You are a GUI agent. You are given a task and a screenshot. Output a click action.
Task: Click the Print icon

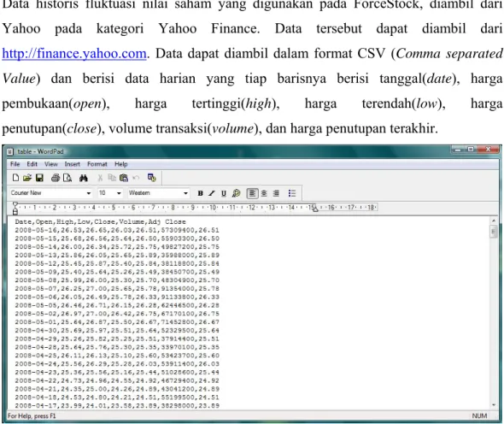coord(56,178)
